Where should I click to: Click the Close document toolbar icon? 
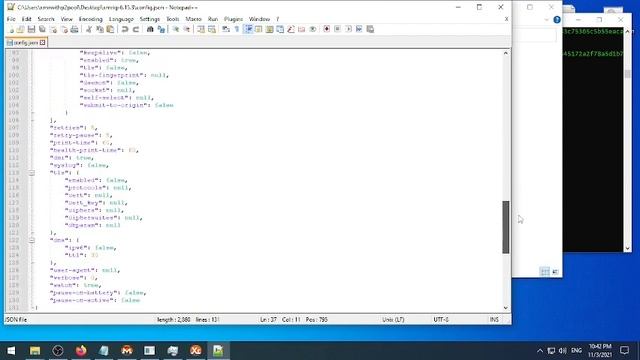[53, 29]
